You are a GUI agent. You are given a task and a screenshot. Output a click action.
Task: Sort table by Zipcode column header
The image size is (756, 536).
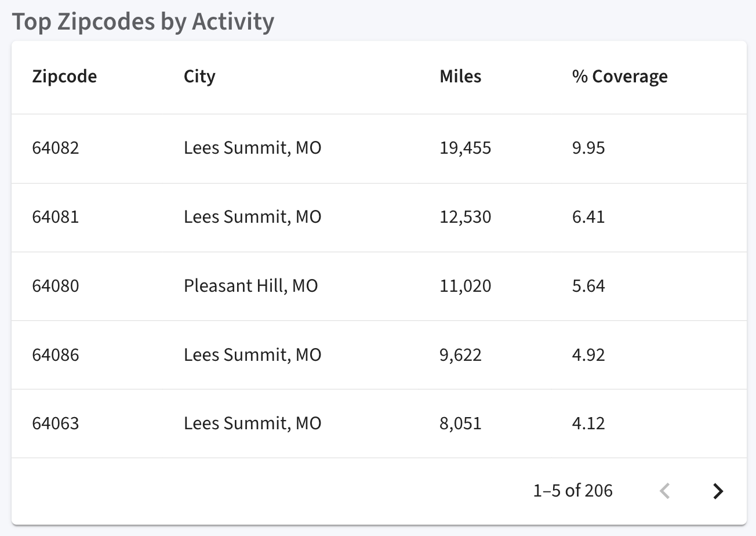tap(64, 77)
